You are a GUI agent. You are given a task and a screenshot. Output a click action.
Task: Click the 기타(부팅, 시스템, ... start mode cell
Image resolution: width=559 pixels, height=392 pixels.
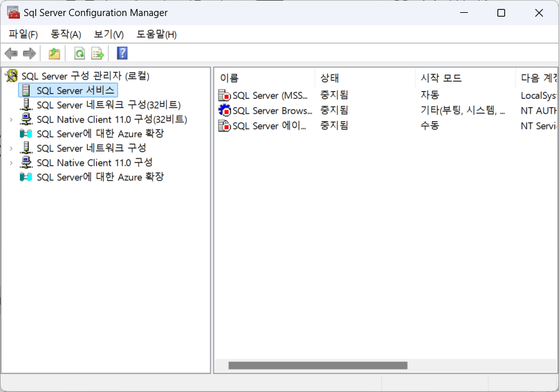(x=463, y=110)
